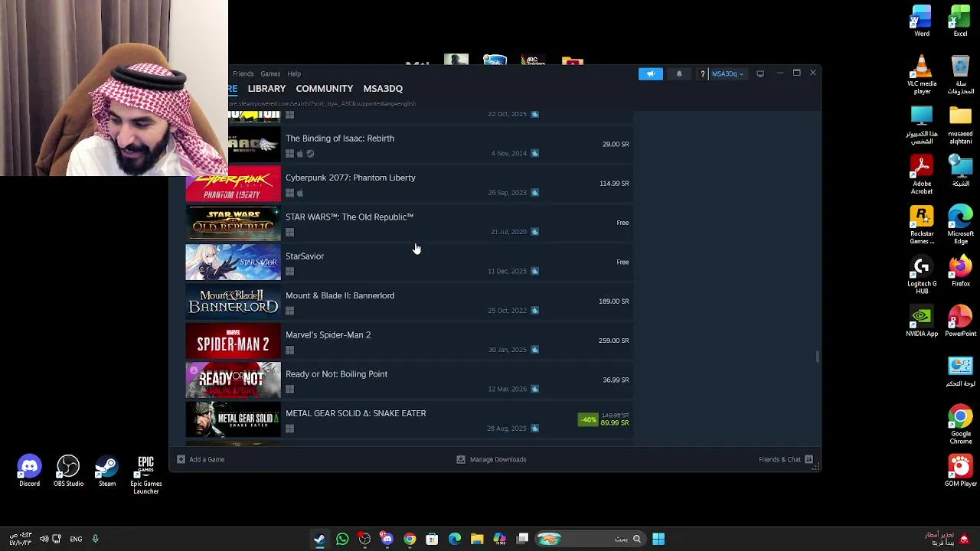Open Manage Downloads in Steam
This screenshot has width=980, height=551.
pos(492,459)
